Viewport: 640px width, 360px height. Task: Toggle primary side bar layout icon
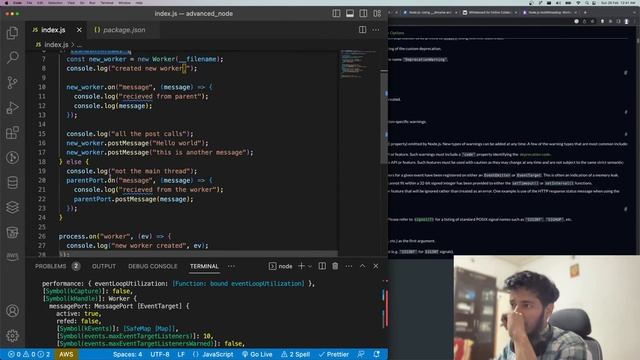(336, 13)
